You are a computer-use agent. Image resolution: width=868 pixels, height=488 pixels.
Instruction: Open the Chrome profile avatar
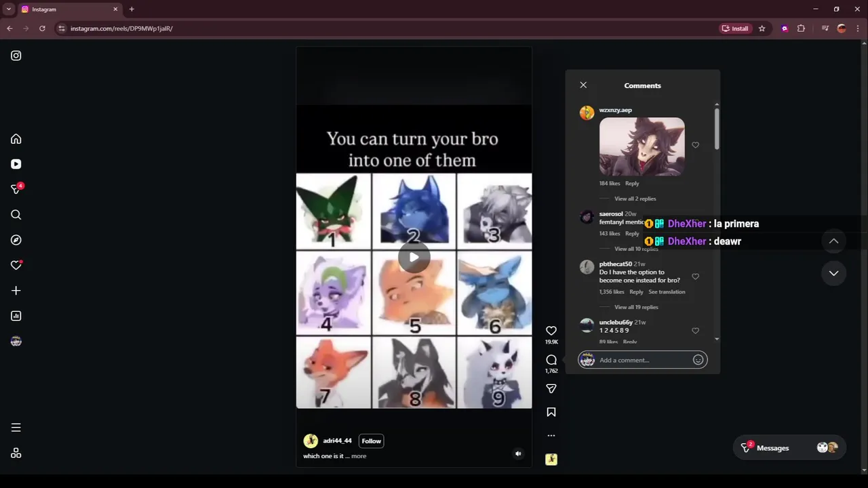click(842, 28)
